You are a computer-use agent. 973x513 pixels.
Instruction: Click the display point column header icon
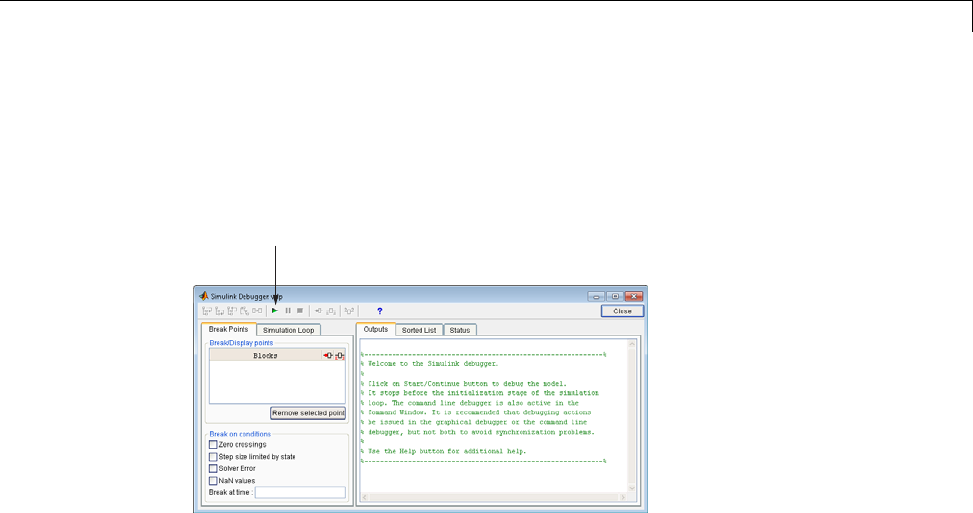[x=339, y=355]
